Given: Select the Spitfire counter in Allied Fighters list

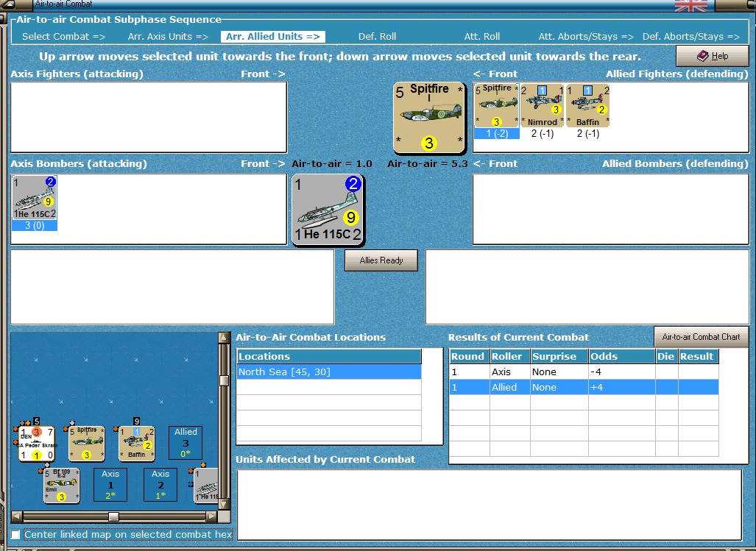Looking at the screenshot, I should pos(497,105).
